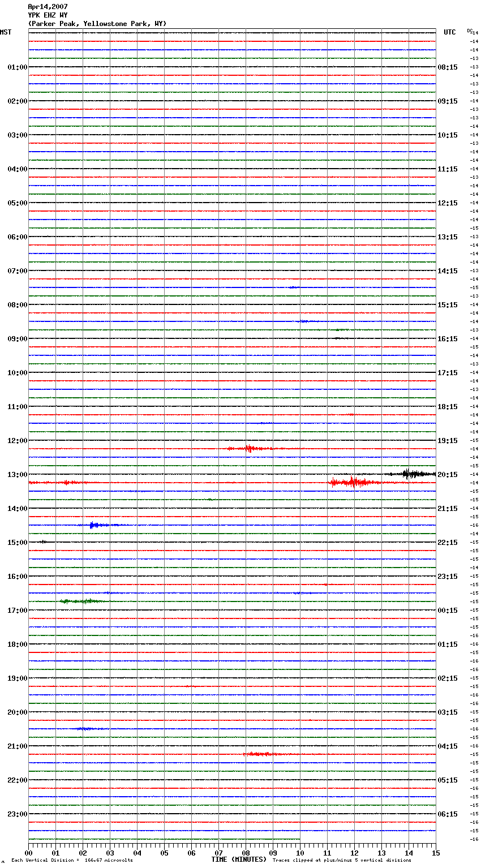Select the 07:00 MST time label
This screenshot has width=481, height=868.
pos(17,271)
